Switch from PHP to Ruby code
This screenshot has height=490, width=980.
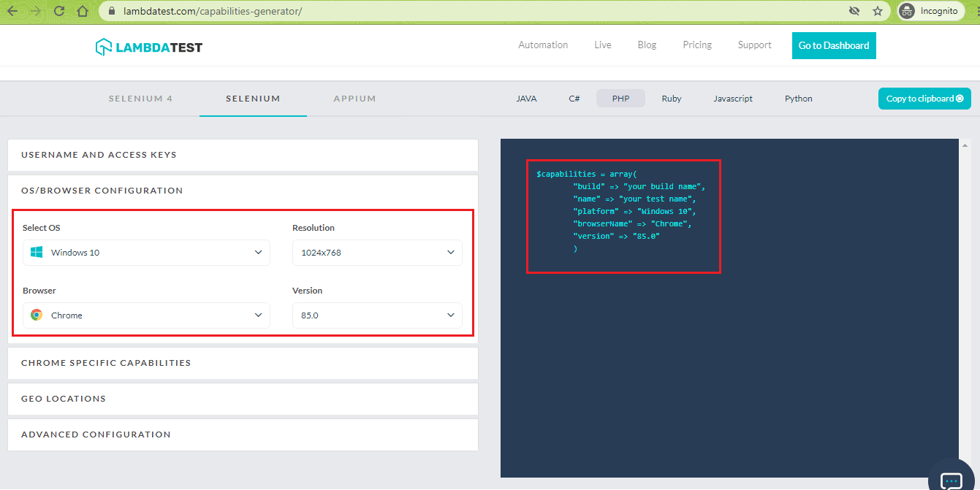(671, 98)
